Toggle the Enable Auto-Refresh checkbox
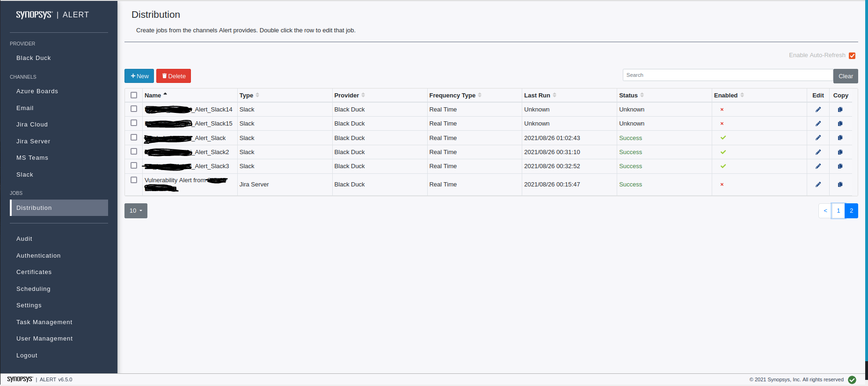Image resolution: width=868 pixels, height=386 pixels. tap(852, 56)
